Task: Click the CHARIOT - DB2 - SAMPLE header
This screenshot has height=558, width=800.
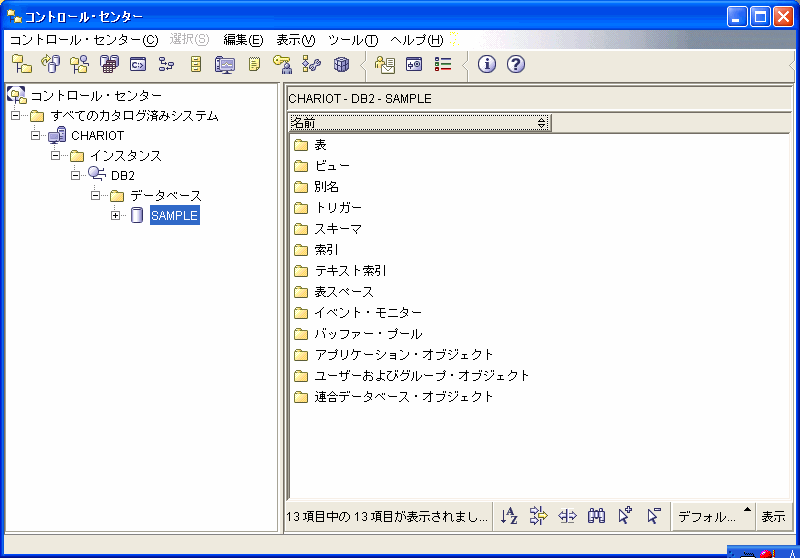Action: coord(360,98)
